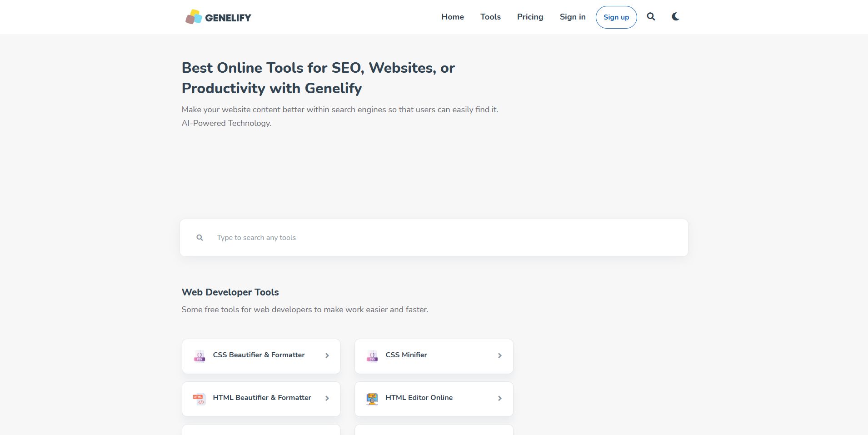The height and width of the screenshot is (435, 868).
Task: Open the HTML Beautifier & Formatter tool
Action: coord(261,398)
